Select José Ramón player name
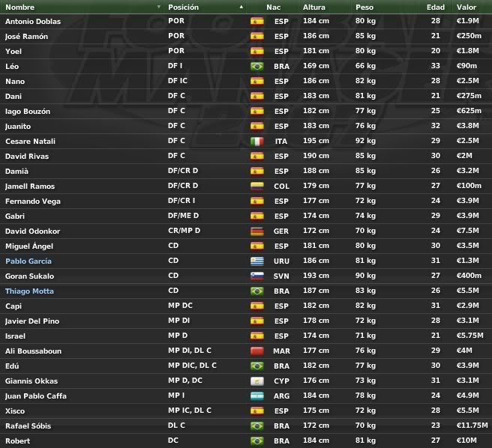This screenshot has height=448, width=492. pos(27,37)
